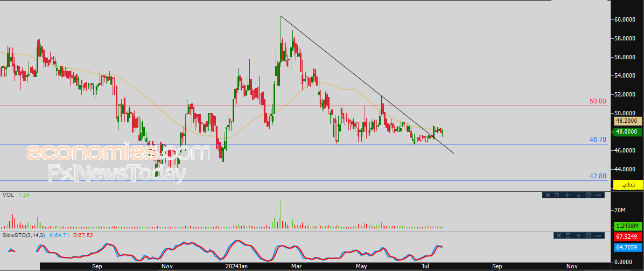Click the yellow Arabic scale label

628,185
